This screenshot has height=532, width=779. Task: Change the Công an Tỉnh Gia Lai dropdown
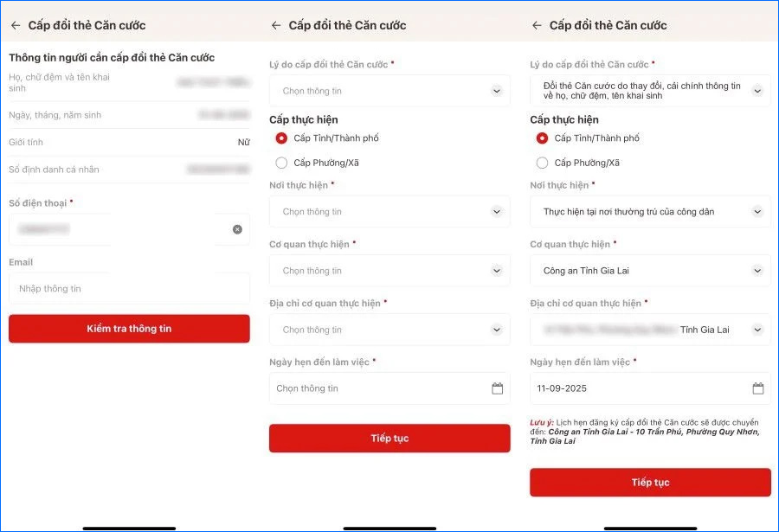point(650,271)
